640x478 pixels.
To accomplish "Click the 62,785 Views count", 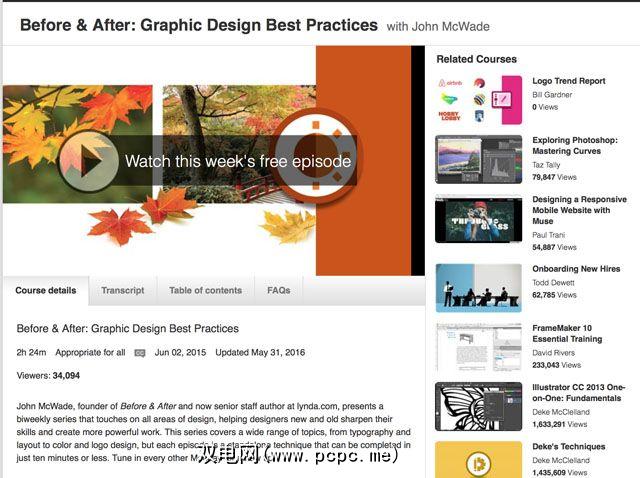I will pyautogui.click(x=554, y=295).
